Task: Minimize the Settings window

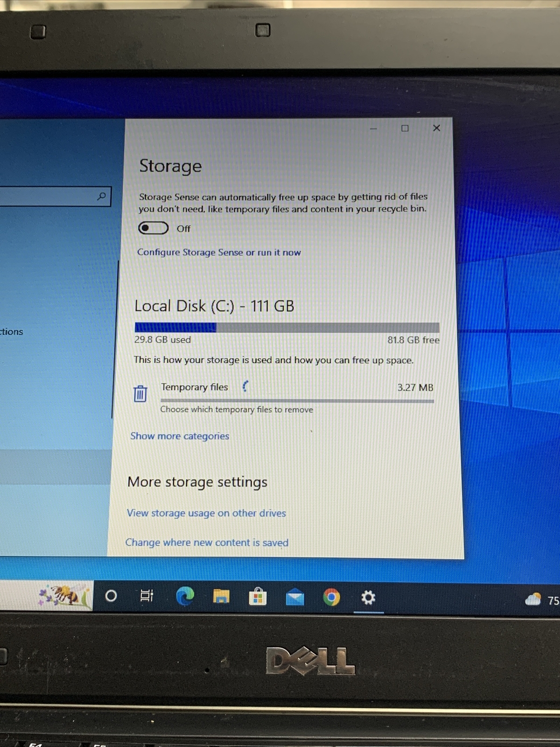Action: [373, 128]
